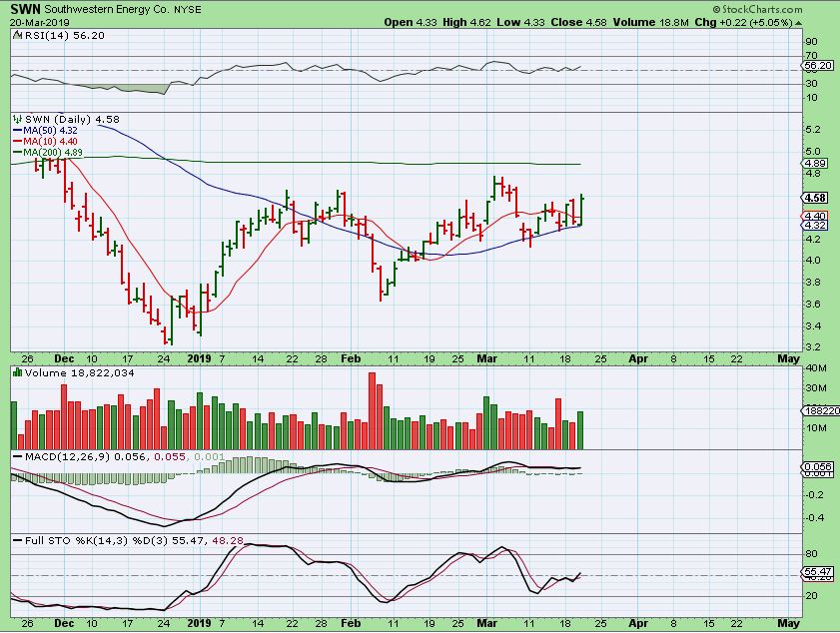The image size is (840, 633).
Task: Click the RSI current value tag 56.20
Action: [819, 65]
